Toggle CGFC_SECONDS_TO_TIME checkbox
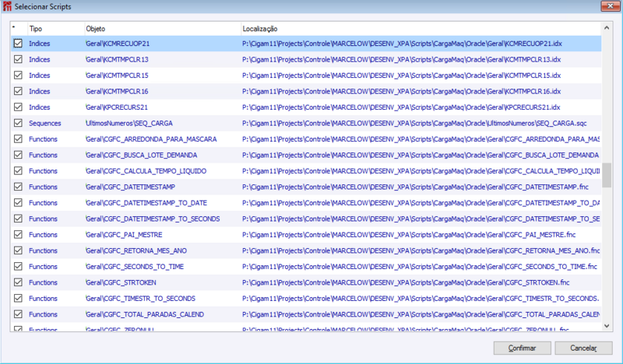This screenshot has width=623, height=364. 18,266
